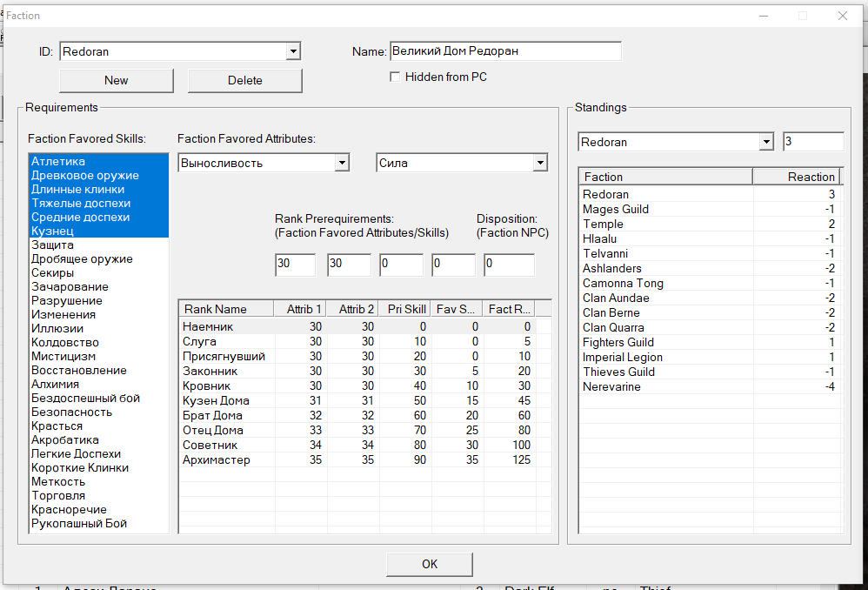Click the Attrib 1 column header

[x=299, y=309]
